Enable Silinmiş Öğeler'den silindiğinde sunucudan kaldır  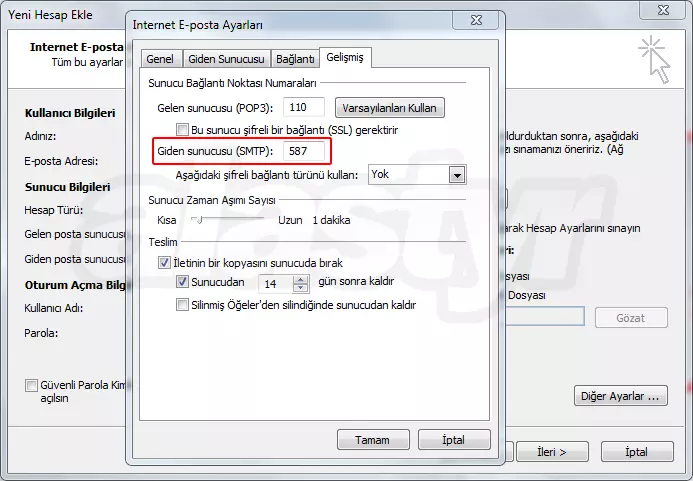[x=182, y=305]
